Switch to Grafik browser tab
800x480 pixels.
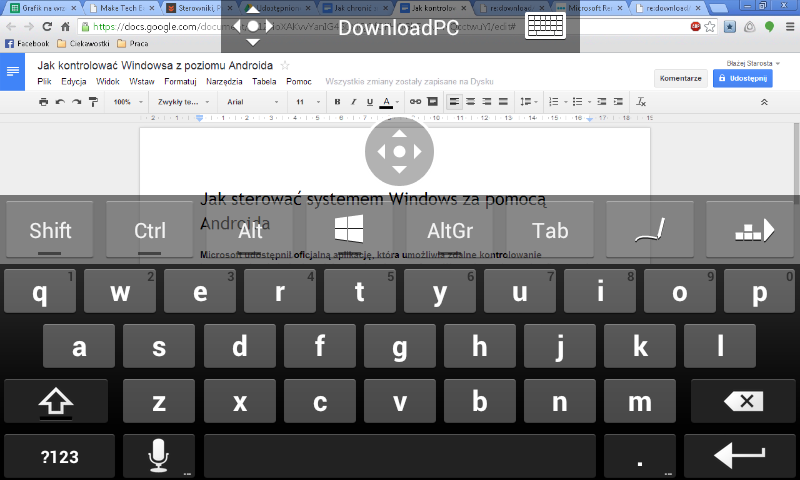(x=43, y=8)
